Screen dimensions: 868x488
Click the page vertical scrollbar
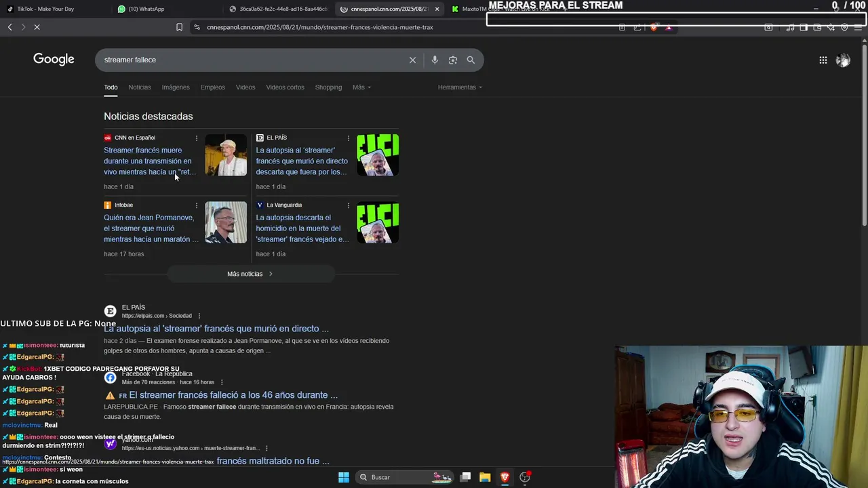click(864, 136)
